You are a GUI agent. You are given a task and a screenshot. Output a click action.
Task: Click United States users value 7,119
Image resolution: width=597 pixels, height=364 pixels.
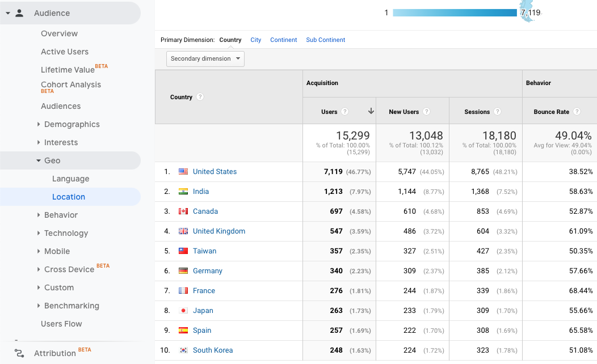point(333,172)
